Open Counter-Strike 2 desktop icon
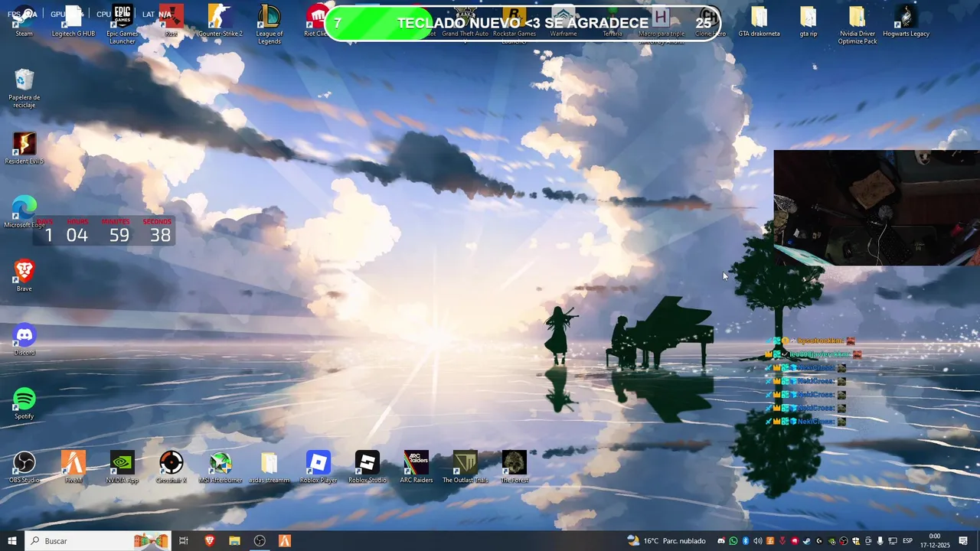The height and width of the screenshot is (551, 980). click(x=220, y=21)
